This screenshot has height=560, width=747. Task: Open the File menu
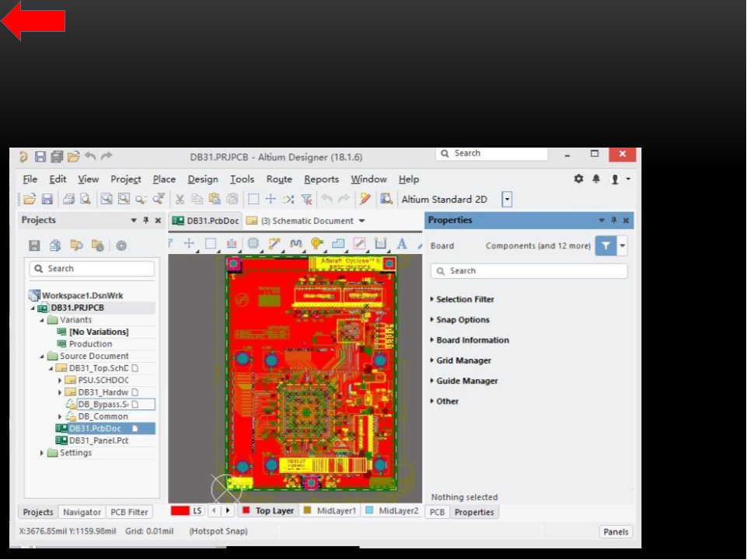coord(30,179)
